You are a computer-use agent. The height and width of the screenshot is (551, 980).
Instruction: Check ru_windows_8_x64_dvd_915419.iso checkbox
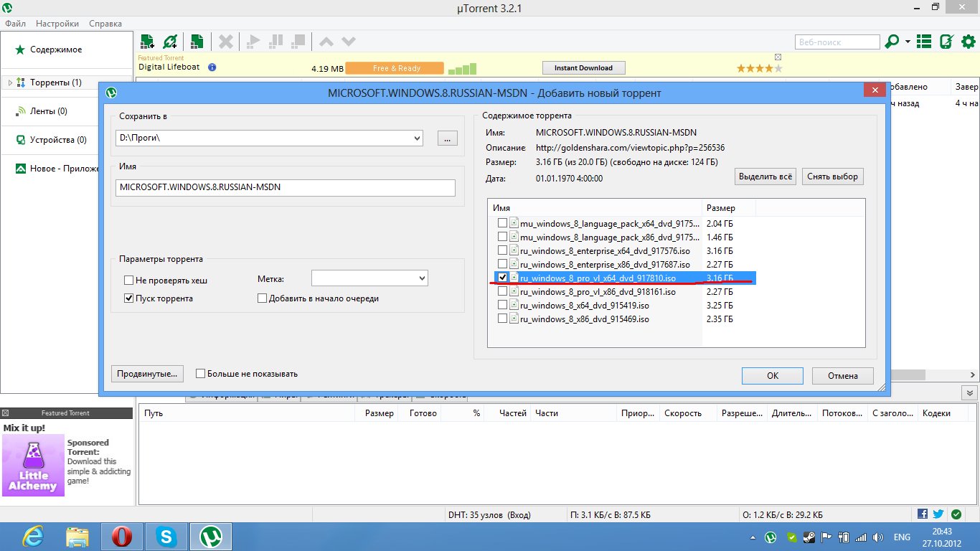click(503, 305)
